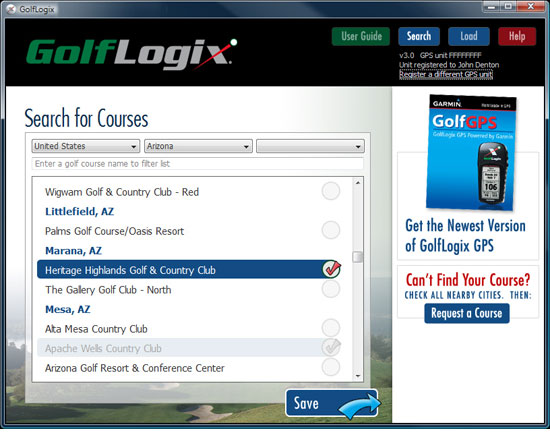Uncheck the Heritage Highlands red checkmark
Image resolution: width=550 pixels, height=432 pixels.
(x=331, y=269)
